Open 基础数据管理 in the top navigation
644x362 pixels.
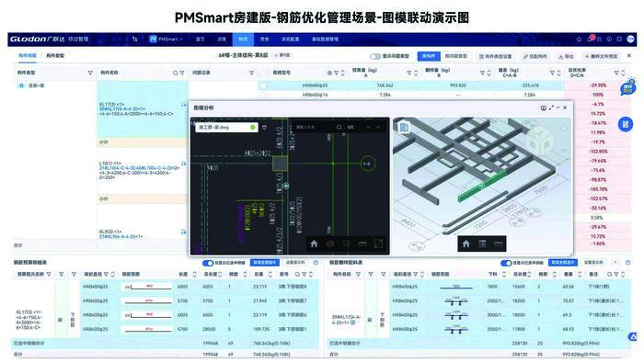(326, 40)
